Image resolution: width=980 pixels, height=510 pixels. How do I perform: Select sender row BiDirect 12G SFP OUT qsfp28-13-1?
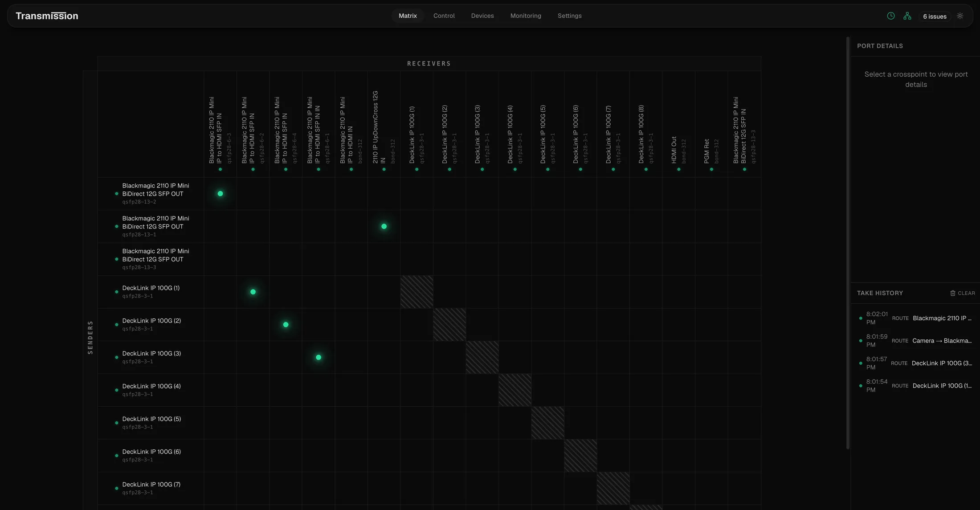tap(151, 226)
